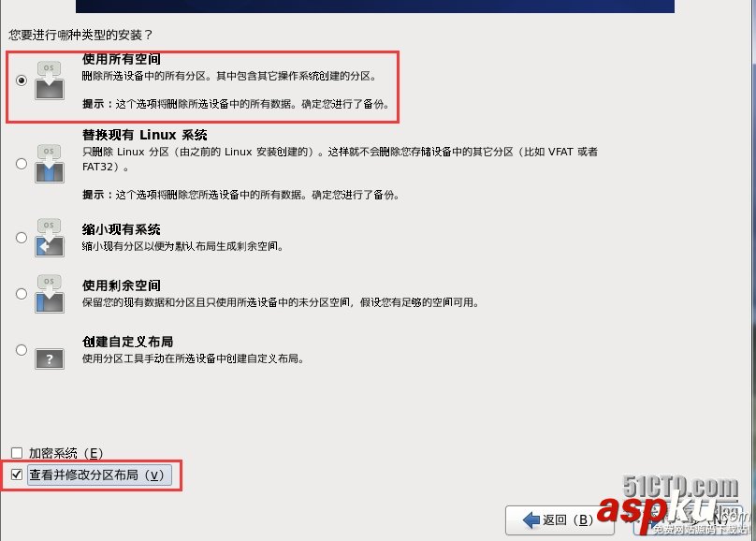Click the 返回 (B) back button
Viewport: 756px width, 541px height.
click(x=560, y=519)
